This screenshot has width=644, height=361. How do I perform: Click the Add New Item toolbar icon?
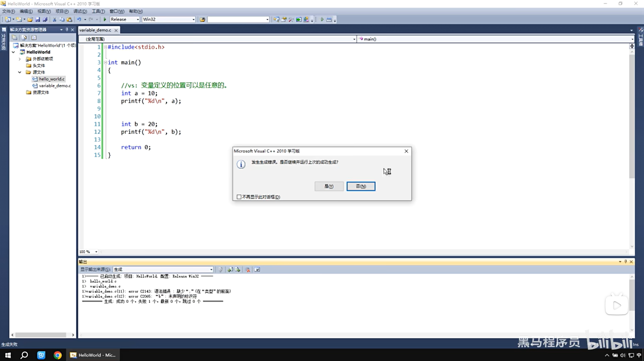tap(19, 19)
